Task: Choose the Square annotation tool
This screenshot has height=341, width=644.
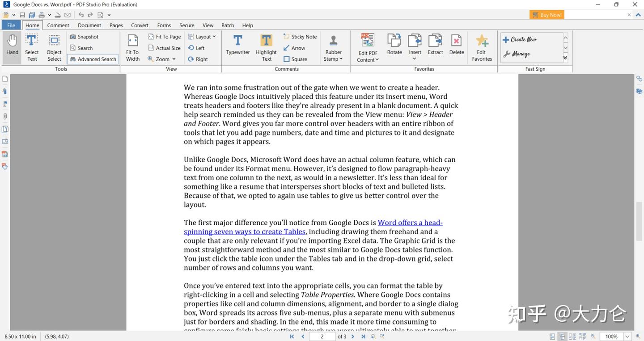Action: coord(295,59)
